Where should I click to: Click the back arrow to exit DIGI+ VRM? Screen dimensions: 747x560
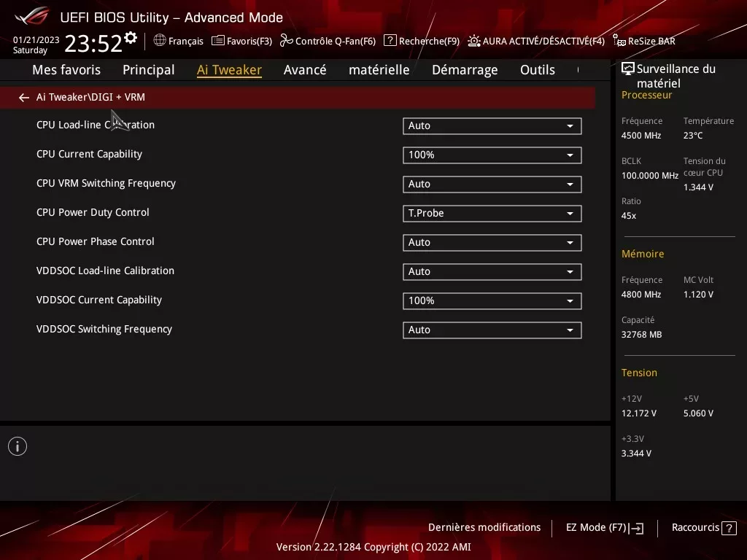point(23,97)
